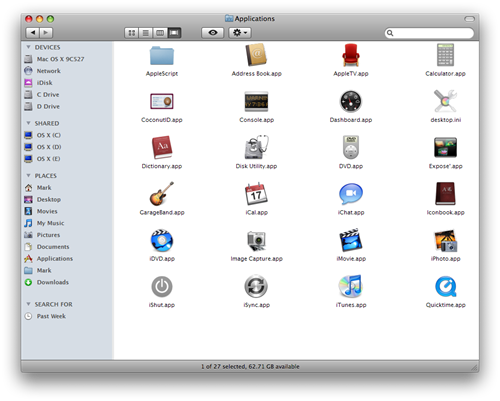Select the iSync.app icon
Image resolution: width=500 pixels, height=401 pixels.
point(256,286)
